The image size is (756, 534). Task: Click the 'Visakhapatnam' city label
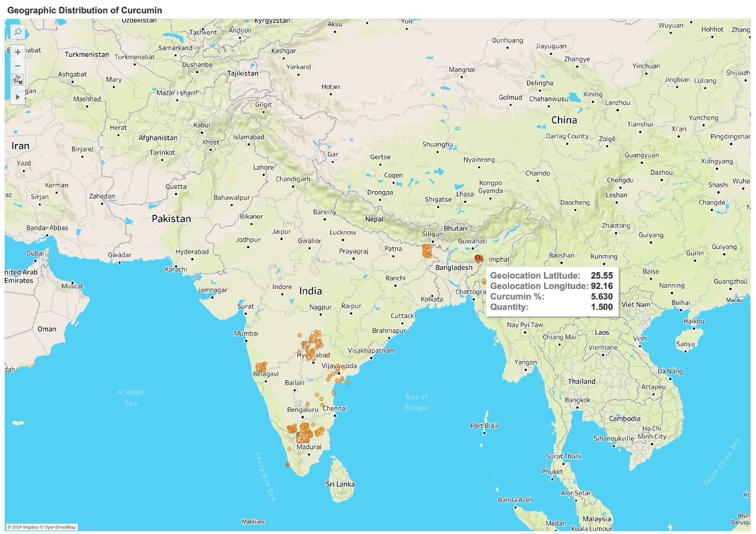pos(371,351)
